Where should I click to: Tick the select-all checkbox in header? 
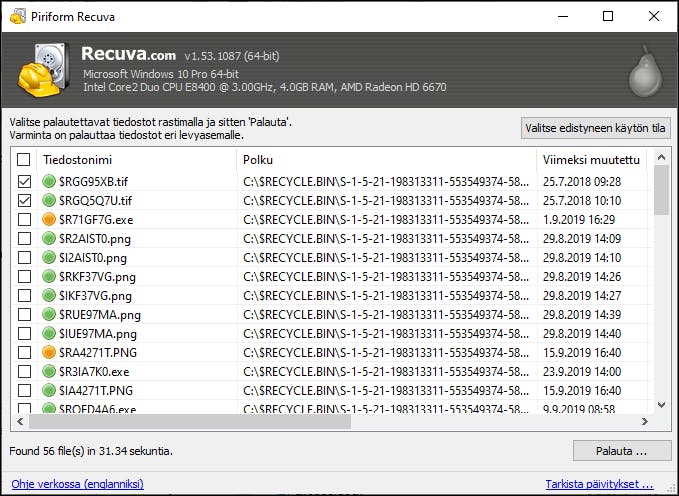(24, 160)
